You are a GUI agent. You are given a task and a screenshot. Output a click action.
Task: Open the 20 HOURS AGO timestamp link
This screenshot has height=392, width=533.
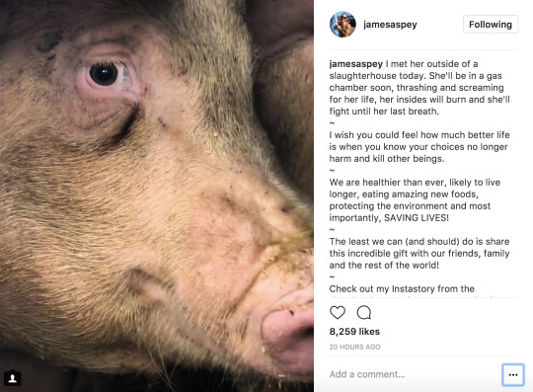[354, 347]
